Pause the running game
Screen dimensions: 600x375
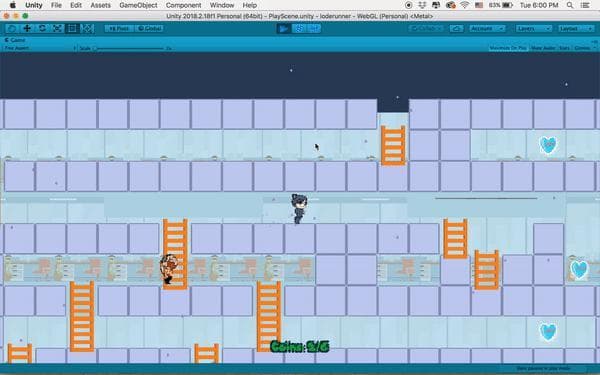(298, 28)
